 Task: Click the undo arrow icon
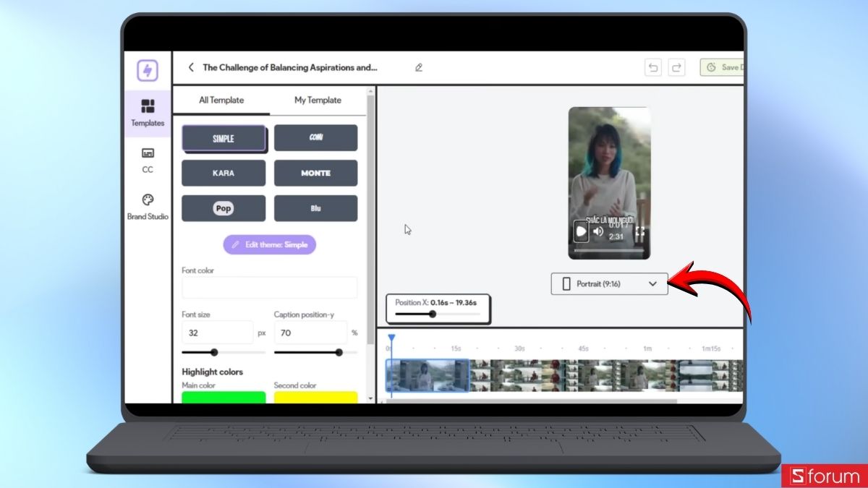coord(652,67)
